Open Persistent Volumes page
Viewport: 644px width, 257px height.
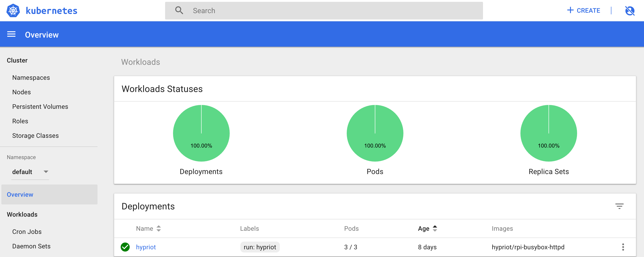click(40, 107)
